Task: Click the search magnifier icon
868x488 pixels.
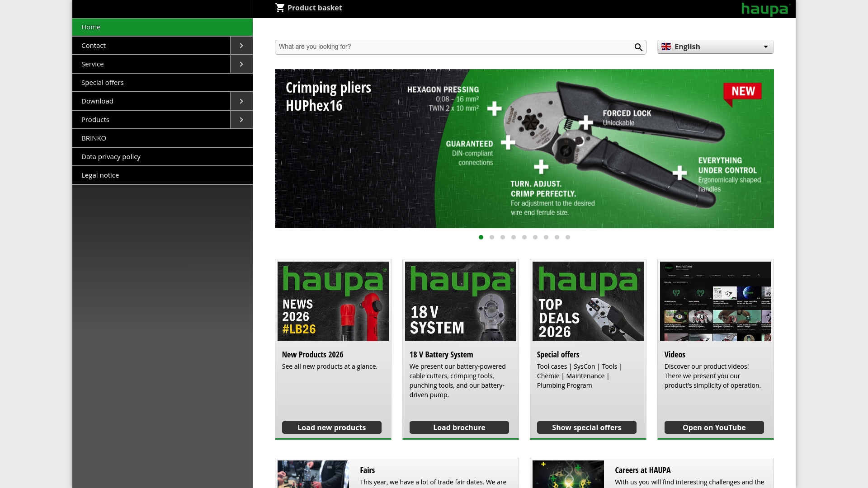Action: point(638,47)
